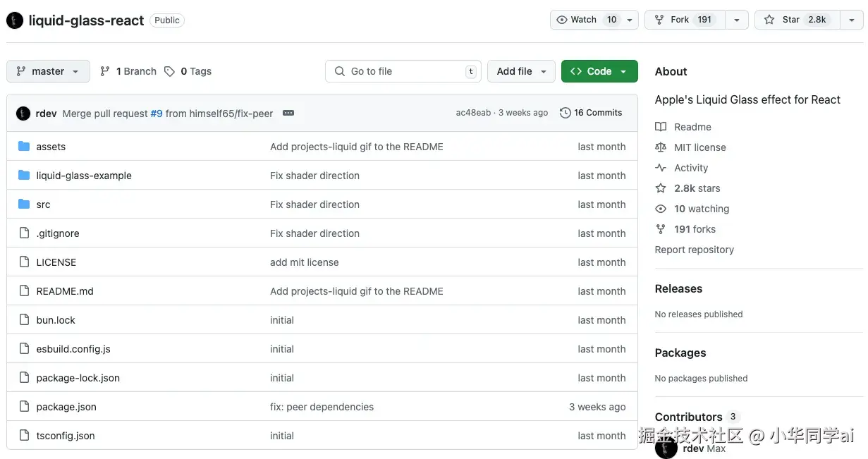Open the tsconfig.json file name
868x459 pixels.
[66, 436]
